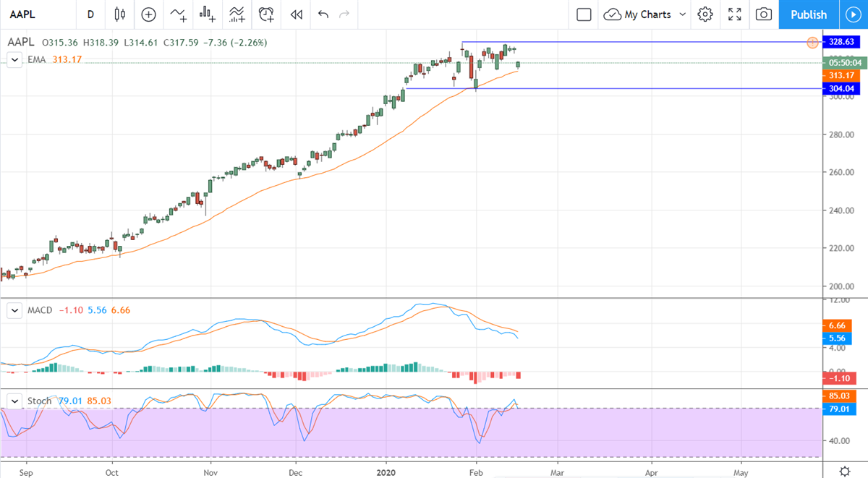This screenshot has width=868, height=478.
Task: Open chart settings gear in top toolbar
Action: 705,14
